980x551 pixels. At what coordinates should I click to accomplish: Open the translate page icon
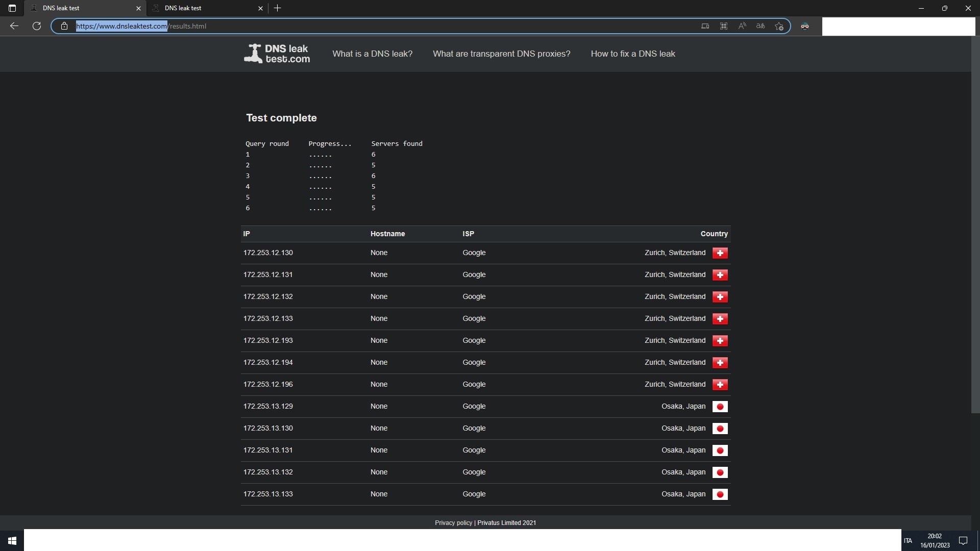(x=761, y=26)
